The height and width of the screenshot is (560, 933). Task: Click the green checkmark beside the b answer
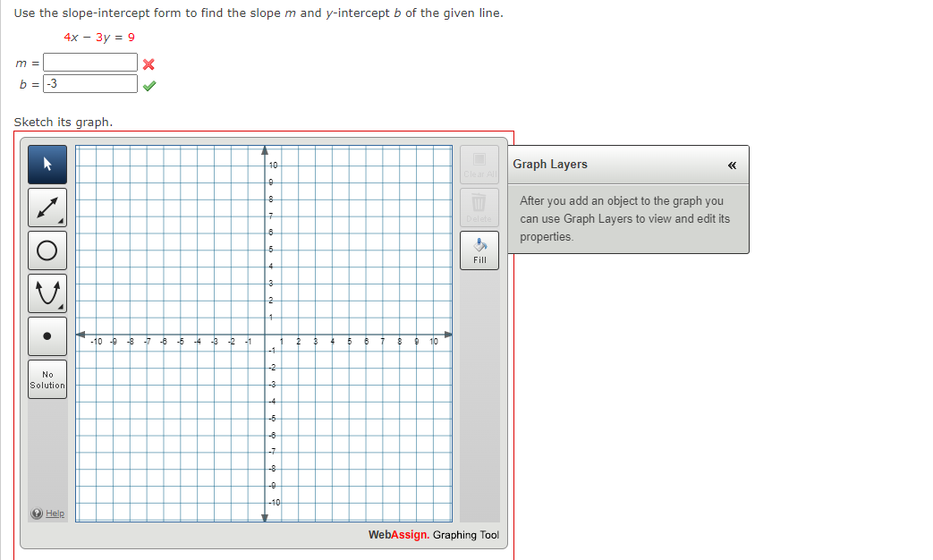pyautogui.click(x=149, y=84)
